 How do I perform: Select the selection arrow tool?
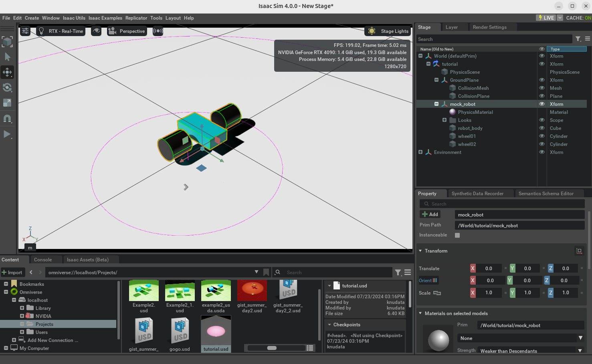[7, 57]
